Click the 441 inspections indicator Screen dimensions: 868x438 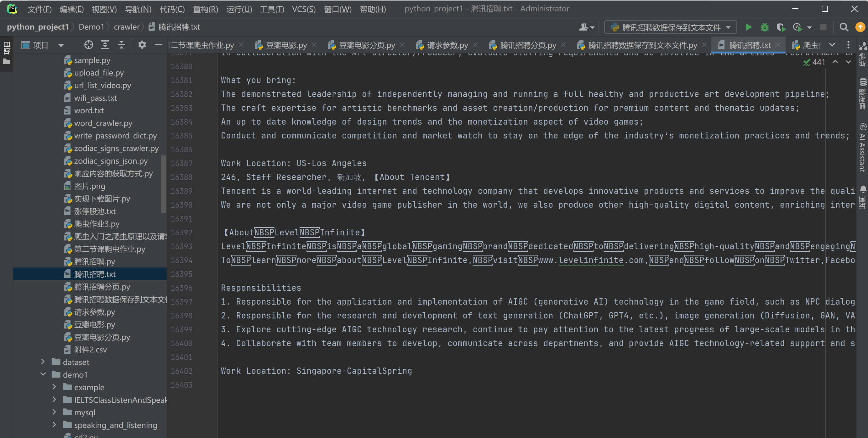tap(815, 62)
